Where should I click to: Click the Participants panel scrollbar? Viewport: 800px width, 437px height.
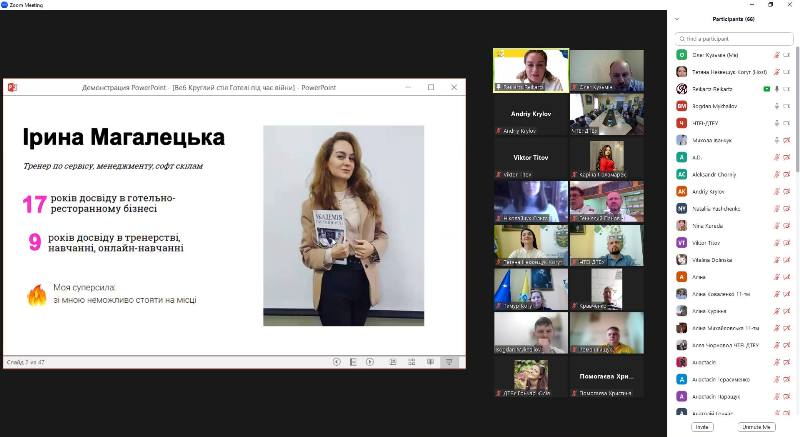click(797, 108)
